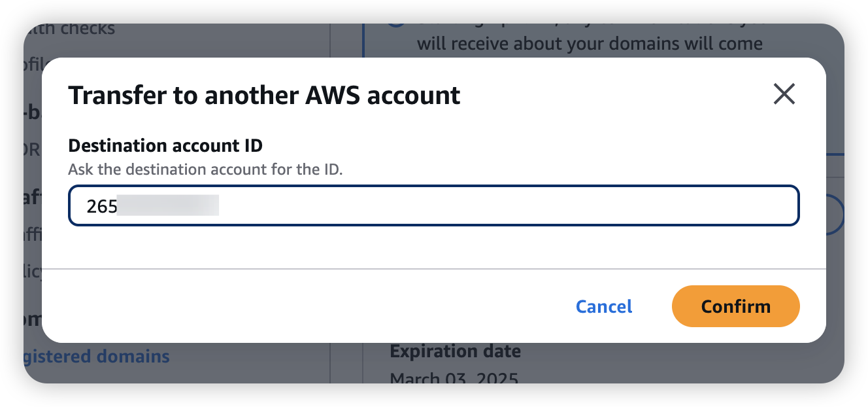Click the "Ask the destination account" hint text
The height and width of the screenshot is (407, 868).
205,169
